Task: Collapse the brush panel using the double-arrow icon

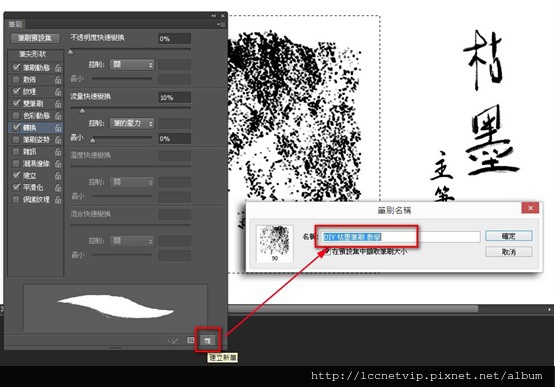Action: (x=214, y=16)
